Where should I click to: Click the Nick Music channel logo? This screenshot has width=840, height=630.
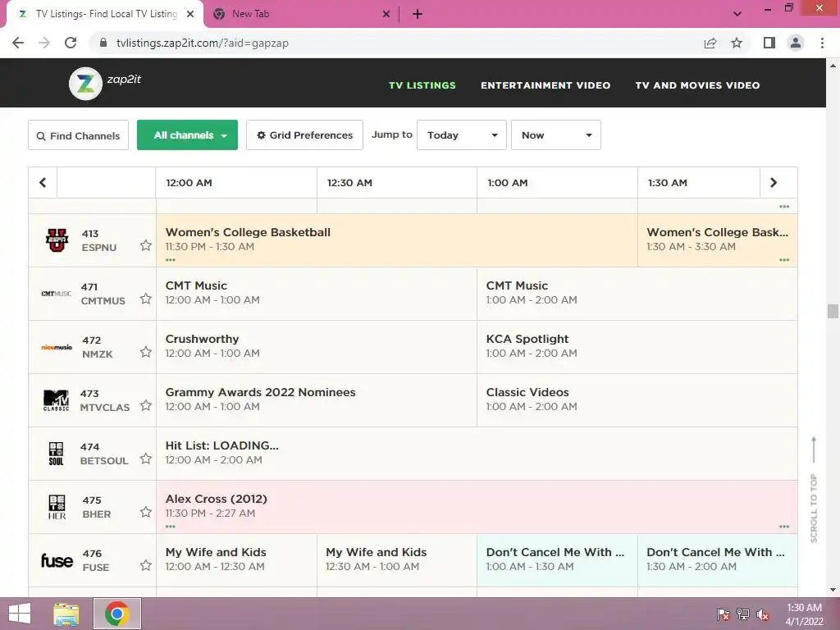point(57,347)
